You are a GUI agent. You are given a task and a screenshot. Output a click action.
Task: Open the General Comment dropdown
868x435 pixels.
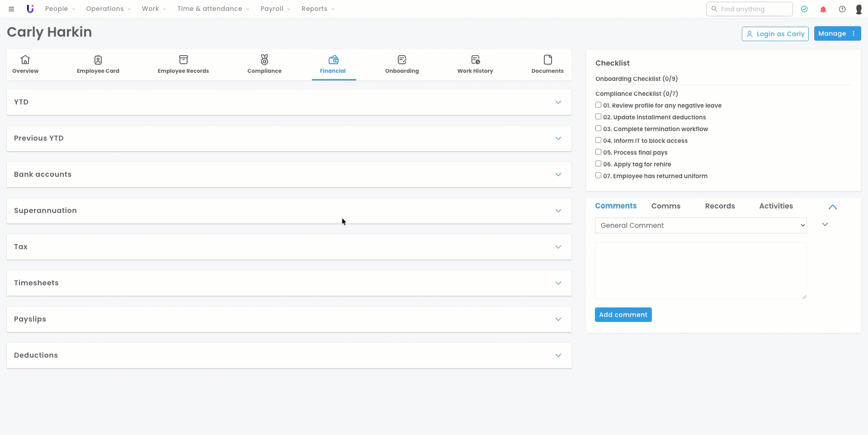click(x=701, y=226)
